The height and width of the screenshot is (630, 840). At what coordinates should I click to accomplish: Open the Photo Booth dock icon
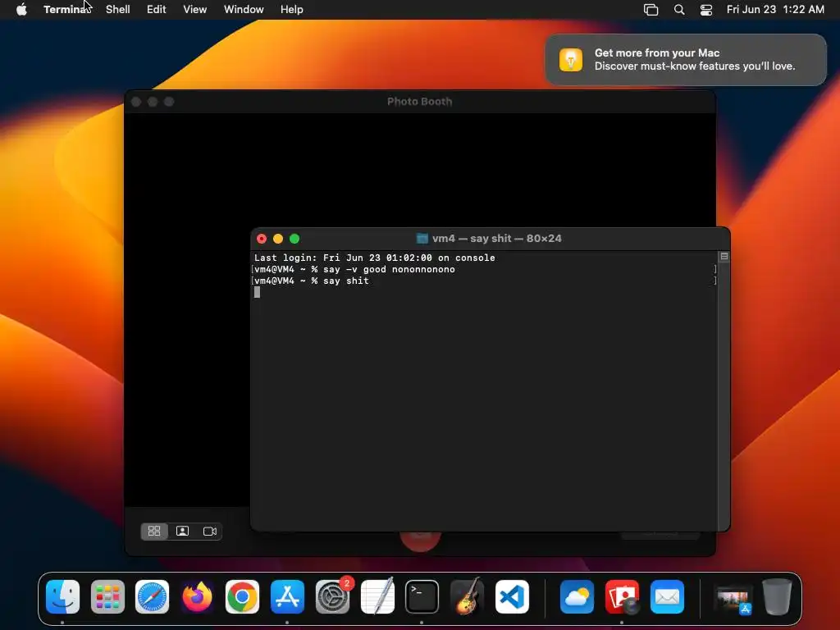pyautogui.click(x=622, y=597)
